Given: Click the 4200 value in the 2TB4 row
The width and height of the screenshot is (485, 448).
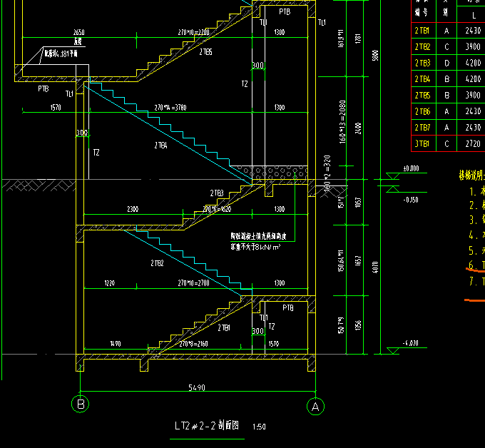Looking at the screenshot, I should click(x=474, y=79).
